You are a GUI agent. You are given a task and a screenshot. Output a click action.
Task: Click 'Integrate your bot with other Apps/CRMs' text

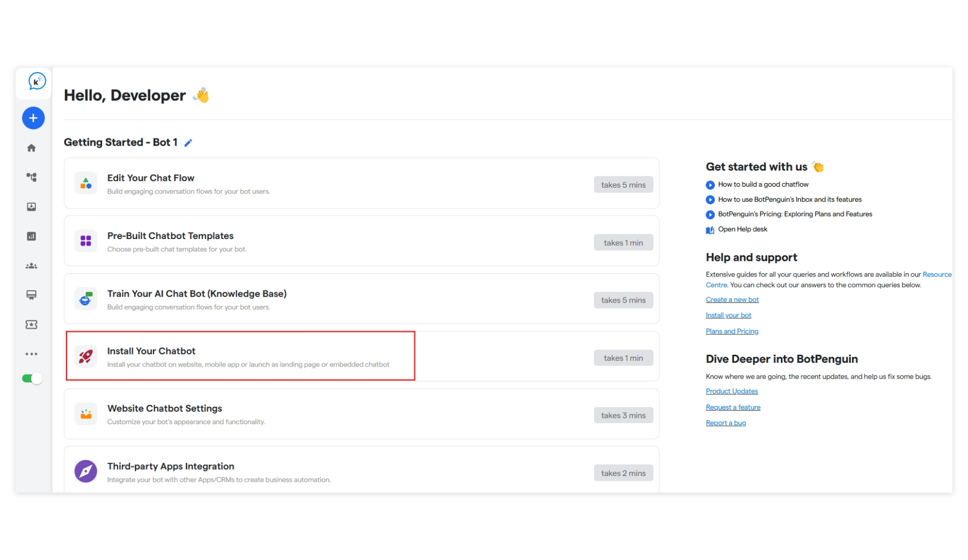tap(219, 480)
